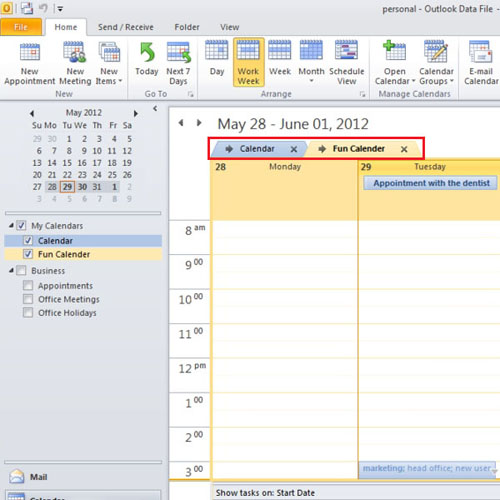
Task: Open Arrange group dialog launcher
Action: [362, 95]
